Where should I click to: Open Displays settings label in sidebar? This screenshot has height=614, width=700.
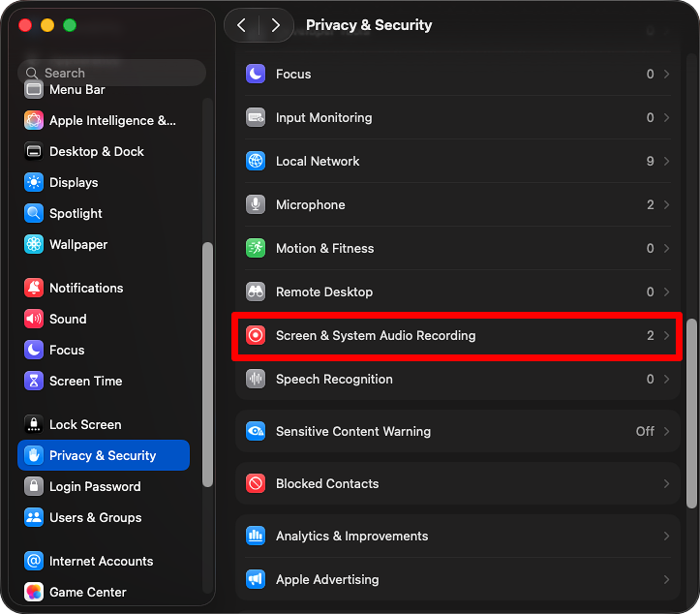tap(74, 182)
